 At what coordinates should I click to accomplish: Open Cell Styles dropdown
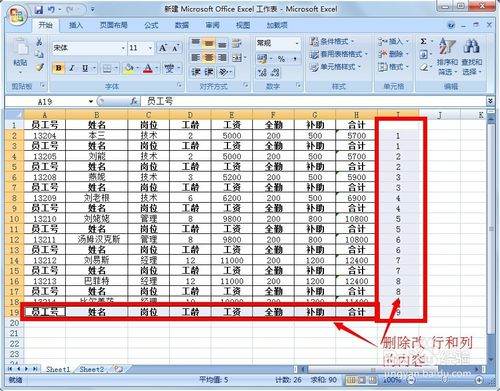coord(335,67)
